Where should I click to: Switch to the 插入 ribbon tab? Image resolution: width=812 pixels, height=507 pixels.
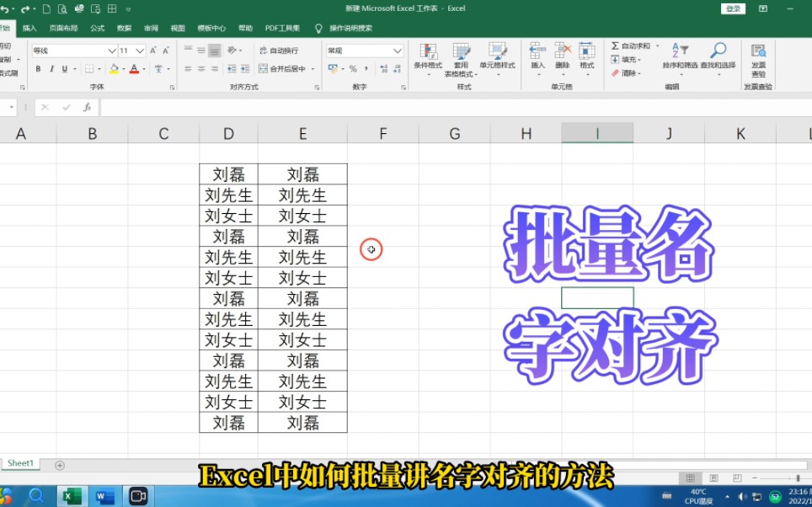pyautogui.click(x=29, y=28)
